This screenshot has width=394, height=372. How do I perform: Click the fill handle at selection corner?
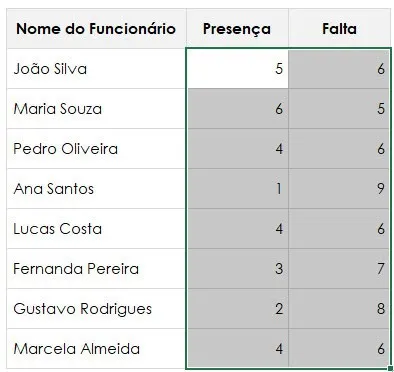point(390,369)
